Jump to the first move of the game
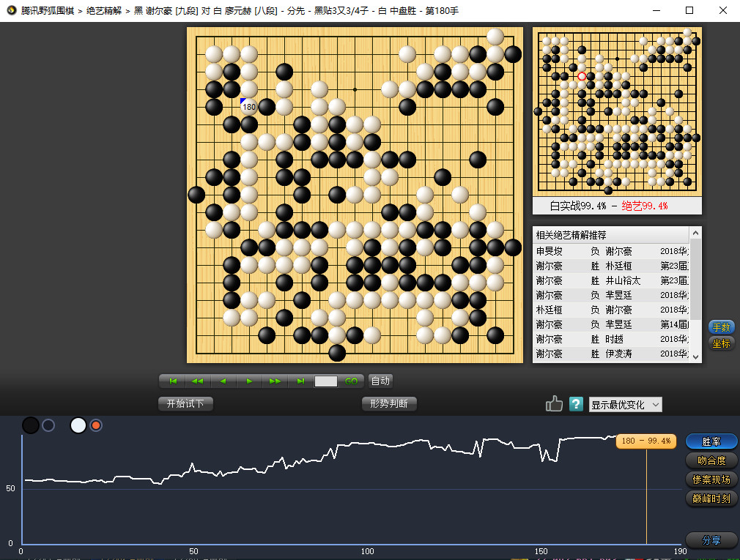 (173, 381)
